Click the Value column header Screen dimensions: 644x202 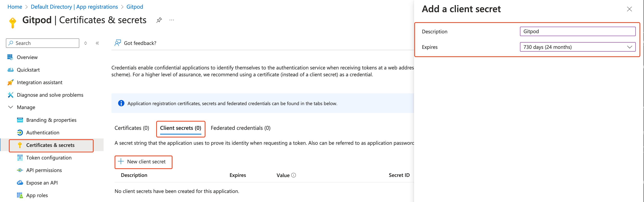(283, 175)
